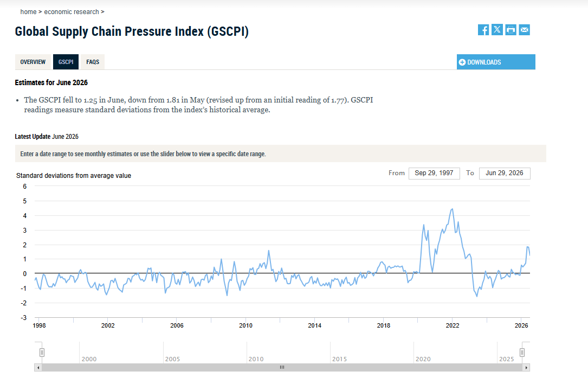Click the print page icon

pos(511,30)
